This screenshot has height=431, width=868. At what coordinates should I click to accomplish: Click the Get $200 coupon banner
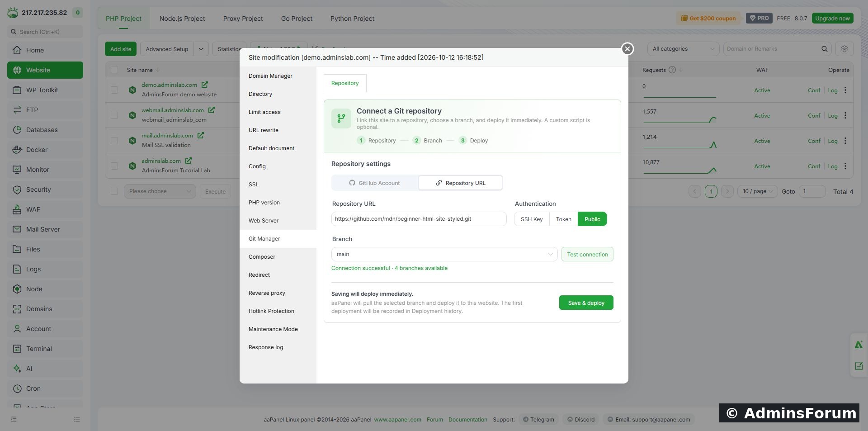click(x=708, y=18)
